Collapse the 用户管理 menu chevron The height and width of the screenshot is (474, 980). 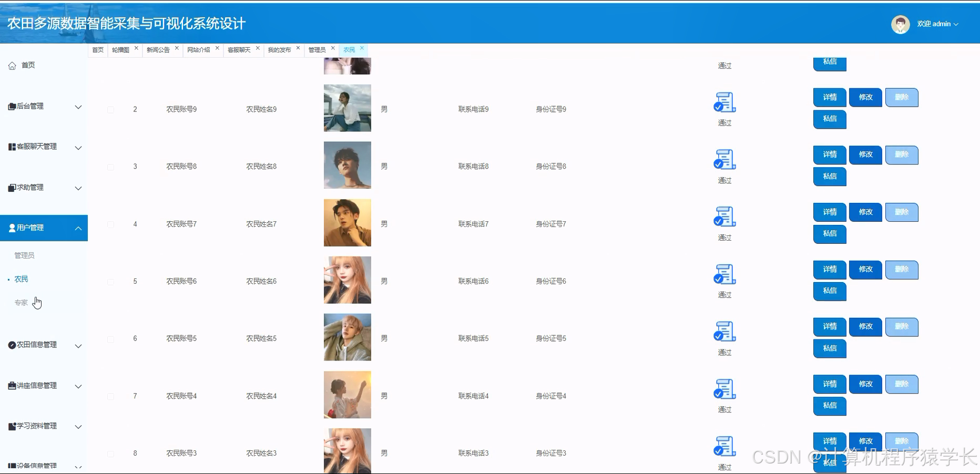[78, 228]
